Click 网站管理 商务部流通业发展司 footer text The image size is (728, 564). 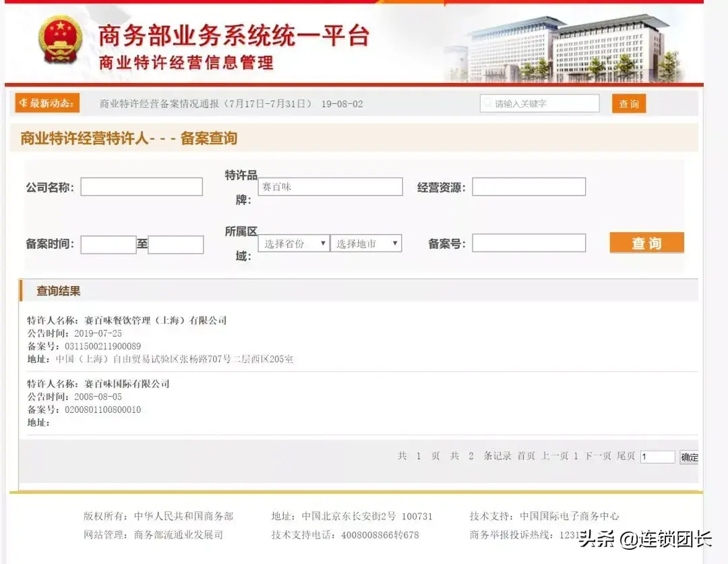pos(153,535)
